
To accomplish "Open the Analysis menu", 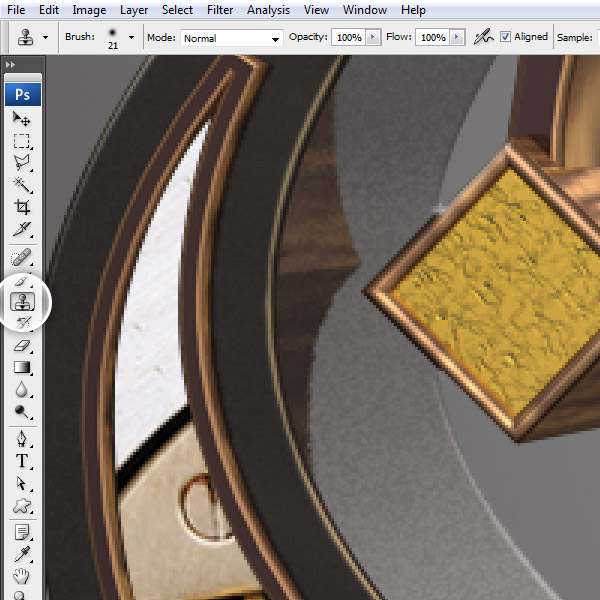I will (268, 10).
